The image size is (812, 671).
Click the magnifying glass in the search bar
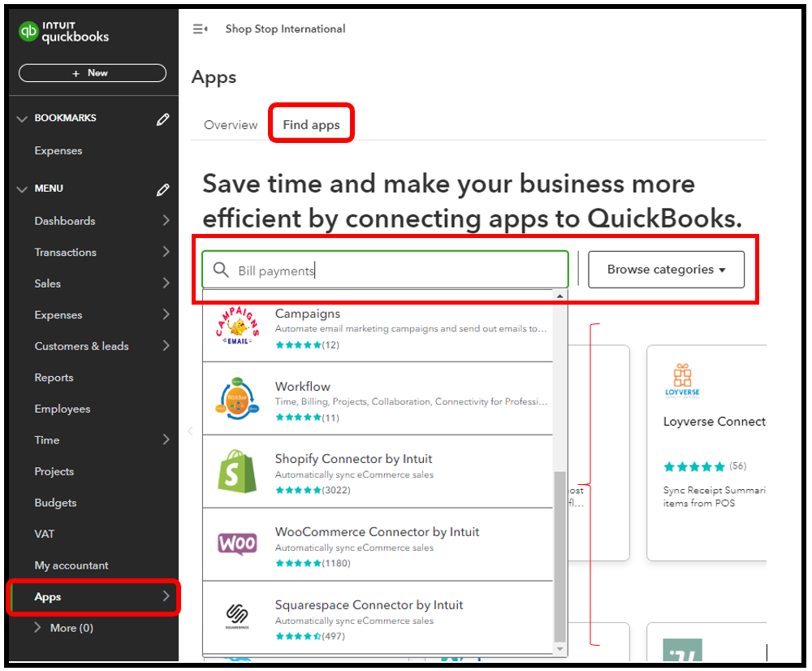tap(220, 268)
